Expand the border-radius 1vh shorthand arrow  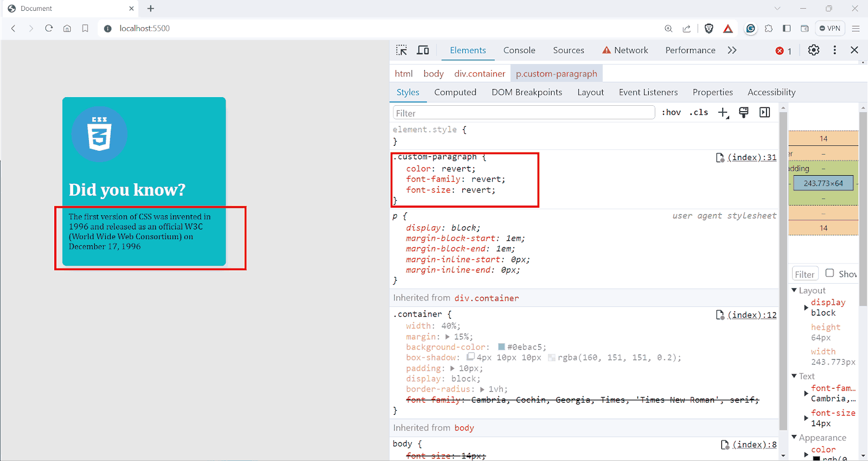click(x=482, y=389)
